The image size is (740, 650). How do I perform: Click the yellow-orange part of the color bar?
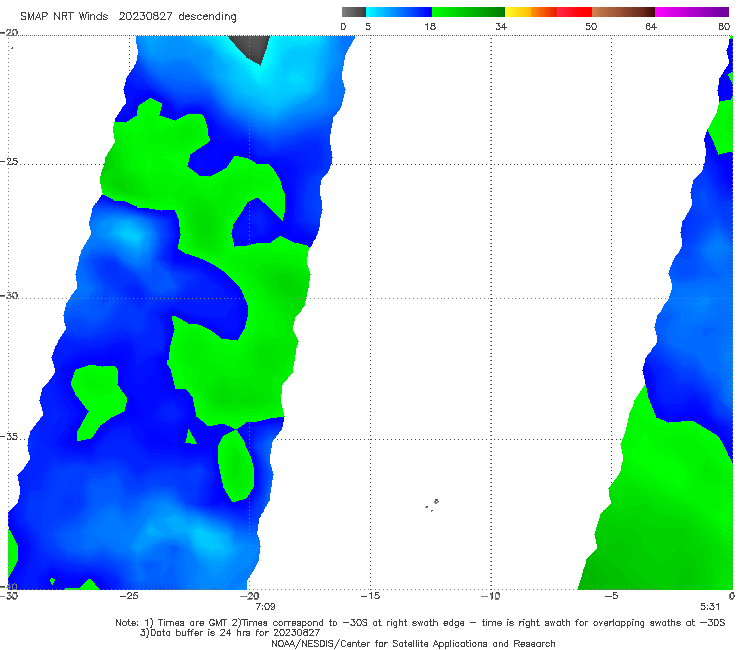tap(531, 12)
